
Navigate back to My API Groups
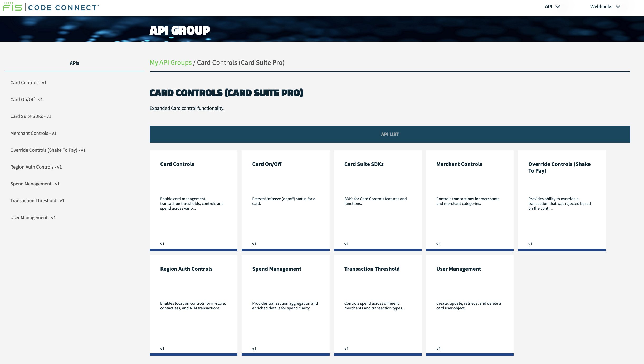(170, 62)
